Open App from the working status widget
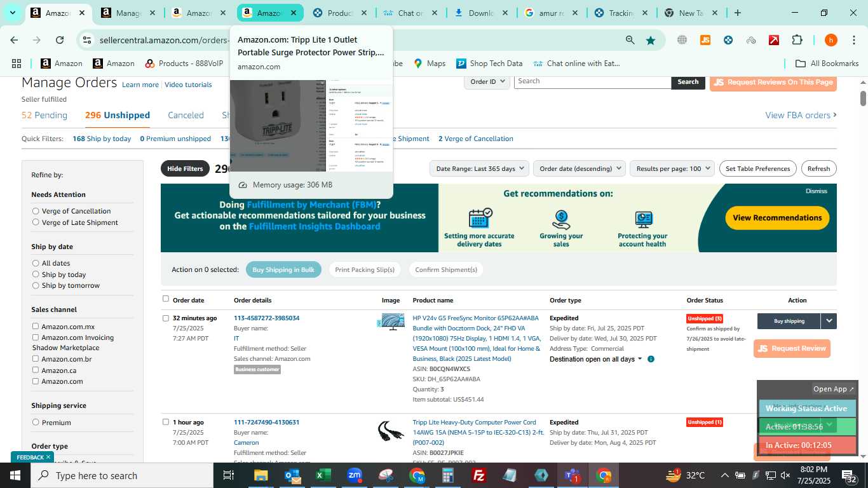The image size is (868, 488). click(x=834, y=389)
